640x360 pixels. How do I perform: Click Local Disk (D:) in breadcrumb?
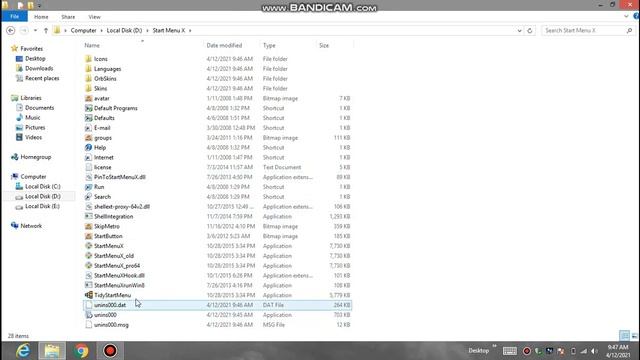click(124, 31)
